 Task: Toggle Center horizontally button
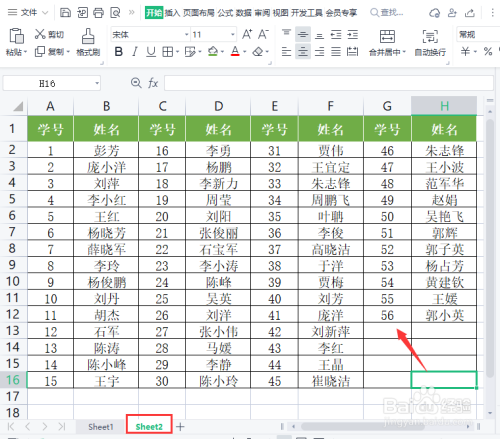[303, 52]
